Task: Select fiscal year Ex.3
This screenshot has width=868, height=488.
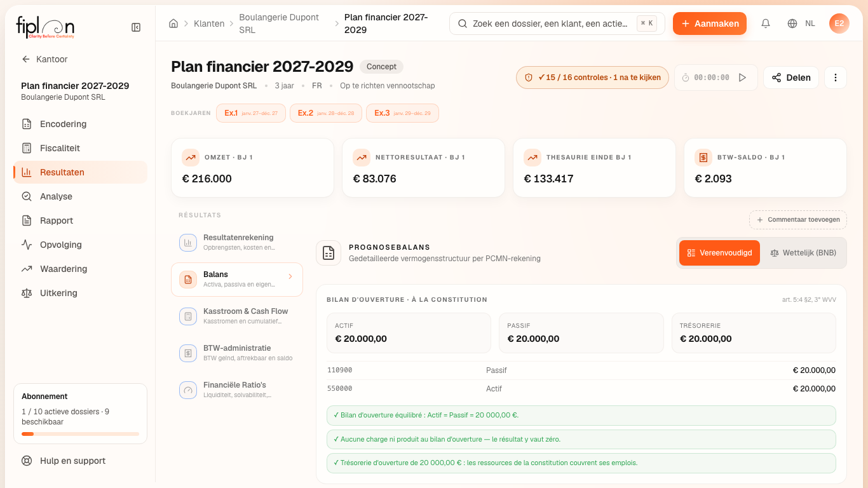Action: (402, 113)
